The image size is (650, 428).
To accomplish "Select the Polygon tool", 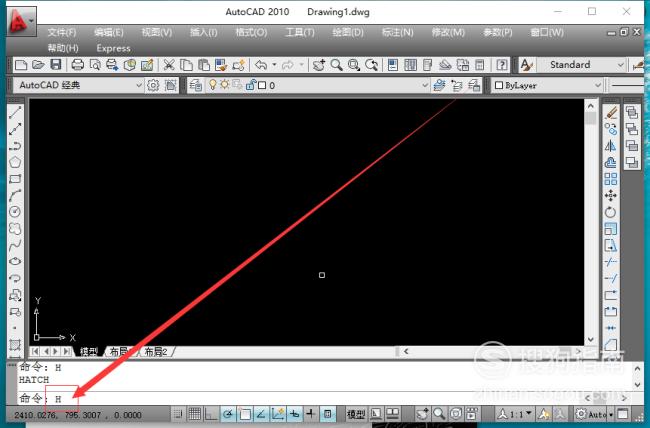I will [x=15, y=162].
